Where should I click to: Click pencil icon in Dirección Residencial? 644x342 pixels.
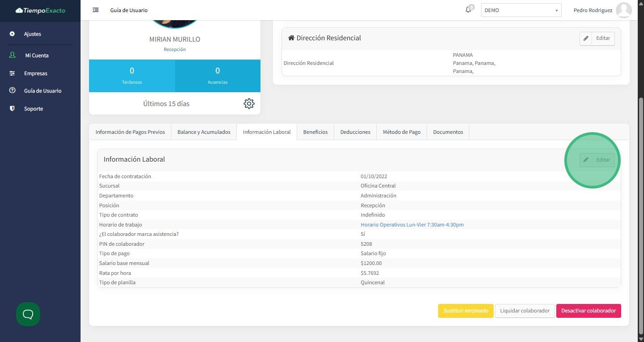586,38
